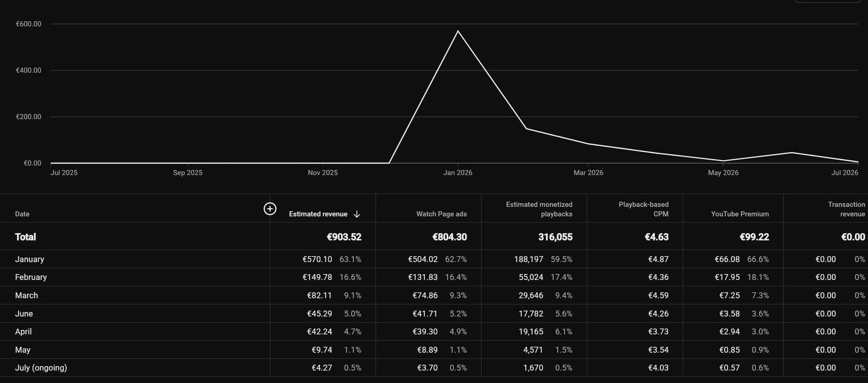The image size is (868, 383).
Task: Sort by YouTube Premium column
Action: (740, 214)
